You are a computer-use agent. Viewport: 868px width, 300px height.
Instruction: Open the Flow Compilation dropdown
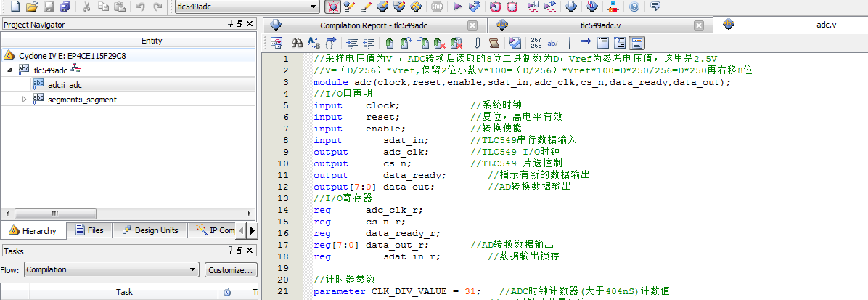click(x=111, y=270)
